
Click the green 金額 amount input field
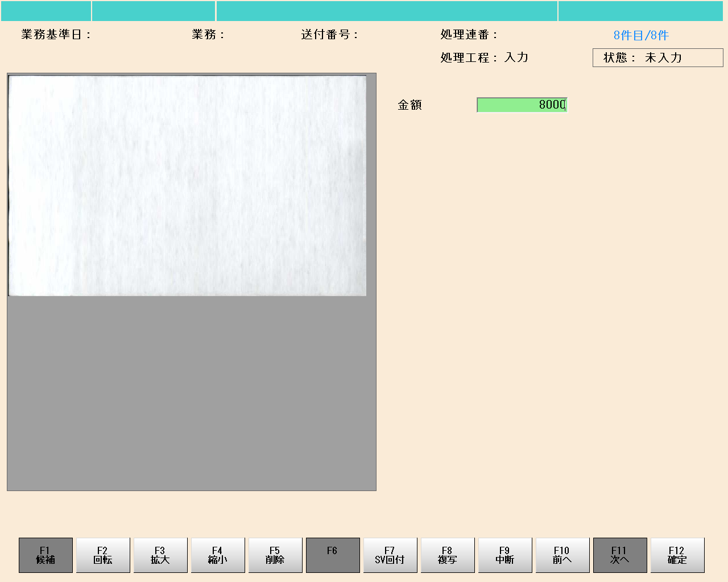coord(522,105)
